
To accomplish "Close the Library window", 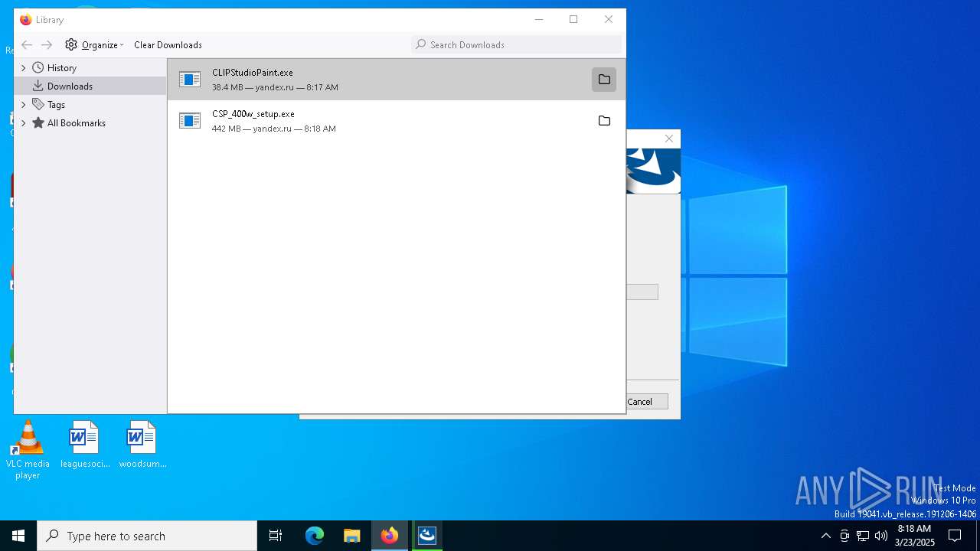I will pos(609,20).
